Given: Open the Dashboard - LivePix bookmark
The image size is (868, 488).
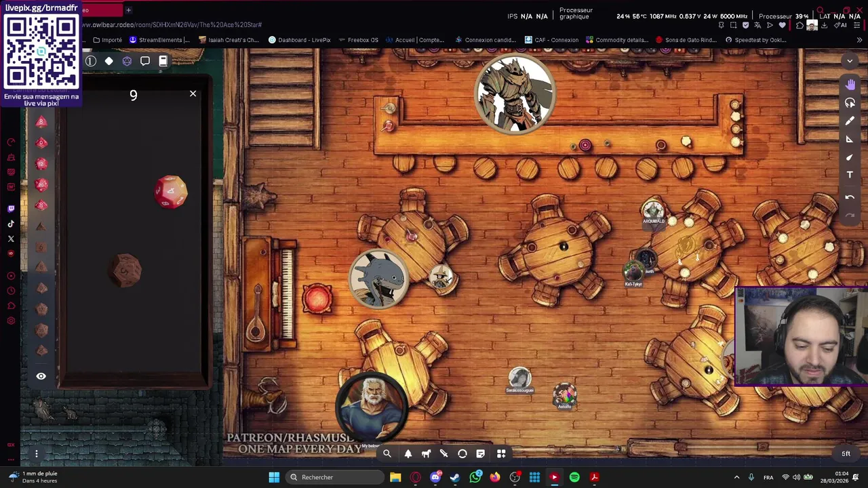Looking at the screenshot, I should (299, 40).
